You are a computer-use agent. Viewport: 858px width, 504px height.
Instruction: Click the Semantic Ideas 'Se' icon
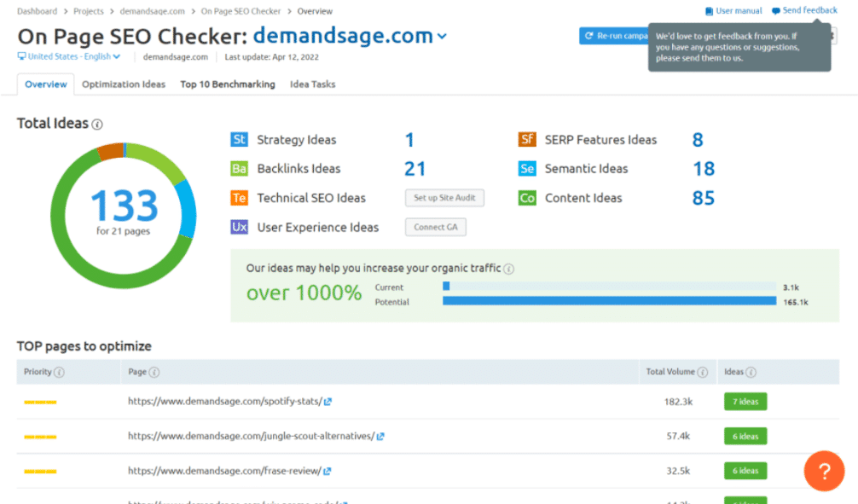coord(527,169)
